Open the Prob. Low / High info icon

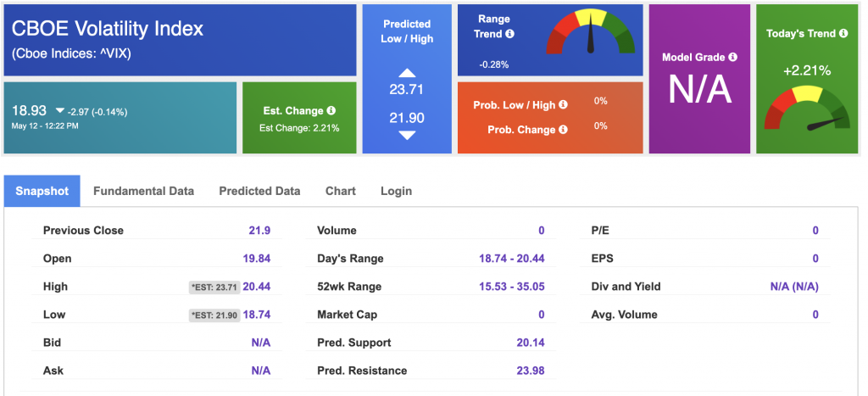click(x=563, y=104)
